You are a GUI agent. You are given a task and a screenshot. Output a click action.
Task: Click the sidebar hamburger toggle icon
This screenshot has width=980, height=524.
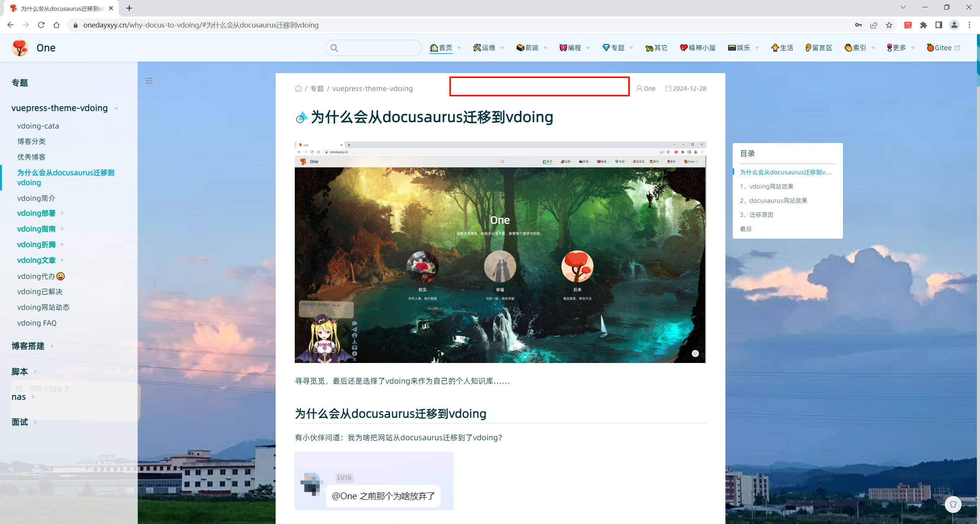[x=149, y=81]
